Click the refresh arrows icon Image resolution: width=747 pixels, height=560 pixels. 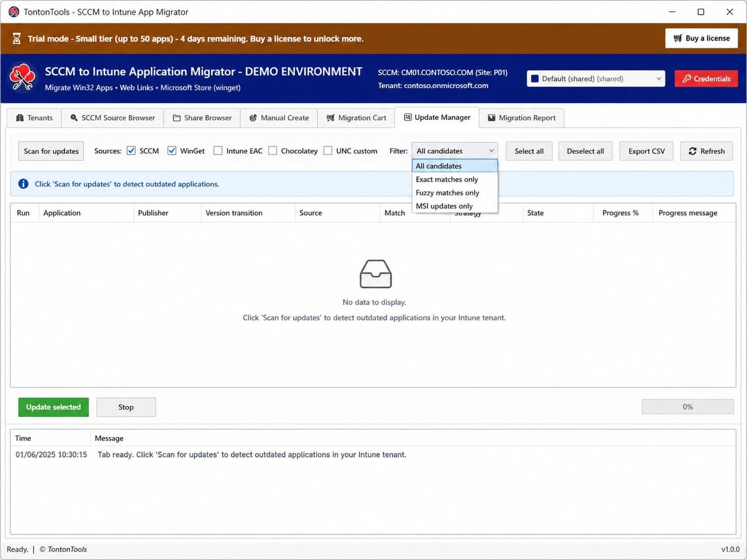tap(693, 151)
